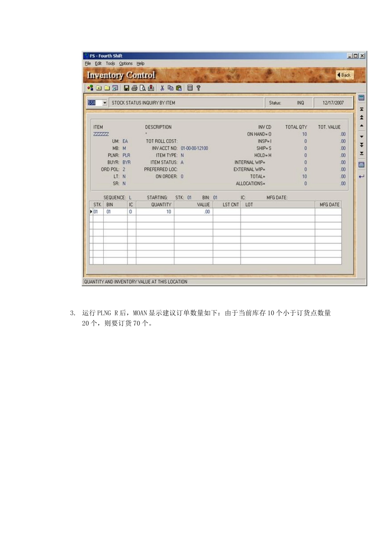Close the Fourth Shift window
Viewport: 392px width, 555px height.
362,56
